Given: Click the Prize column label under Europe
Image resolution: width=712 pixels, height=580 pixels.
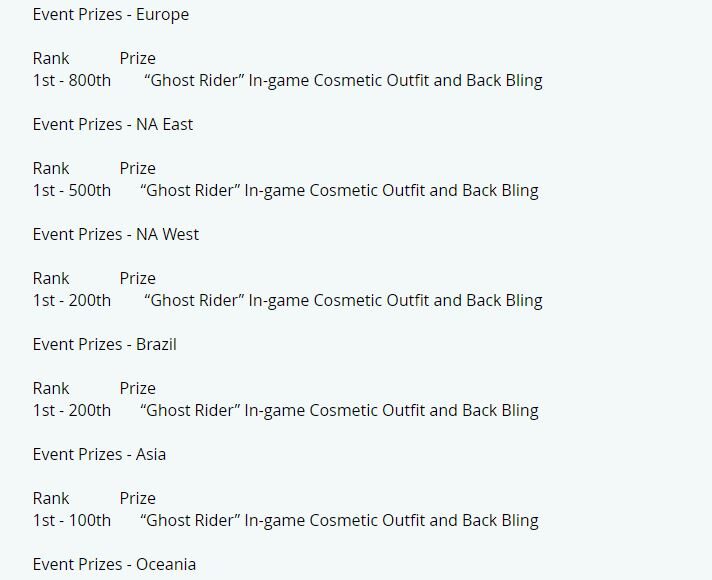Looking at the screenshot, I should tap(138, 58).
